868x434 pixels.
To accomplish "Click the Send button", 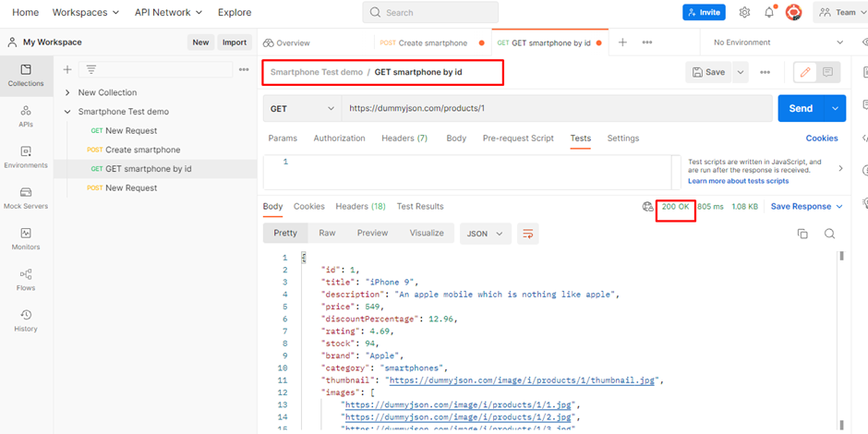I will tap(801, 109).
